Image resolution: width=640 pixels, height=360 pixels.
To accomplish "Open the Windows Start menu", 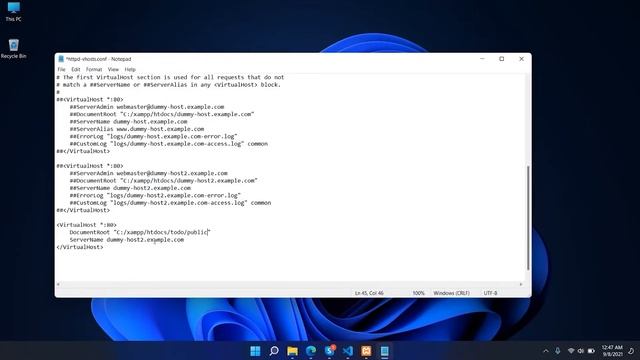I will tap(255, 351).
